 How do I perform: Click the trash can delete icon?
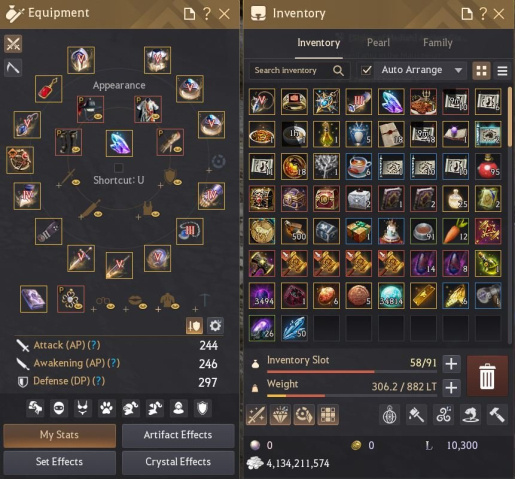pos(487,376)
